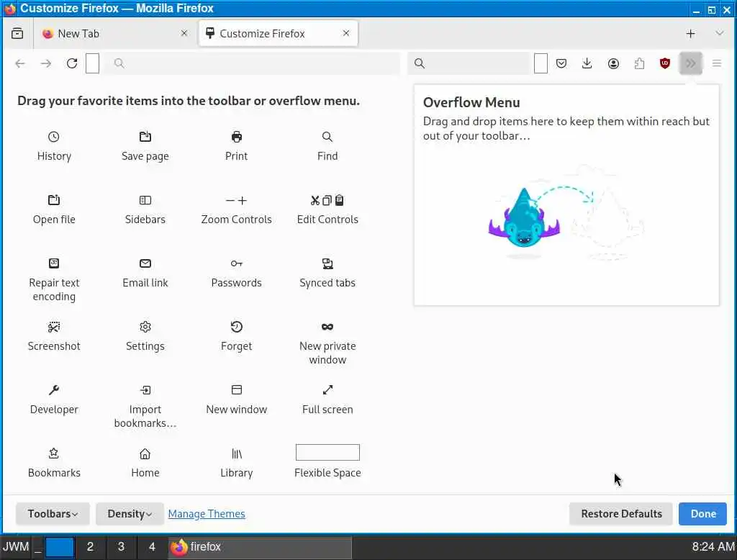
Task: Select the Find magnifier item
Action: click(x=327, y=147)
